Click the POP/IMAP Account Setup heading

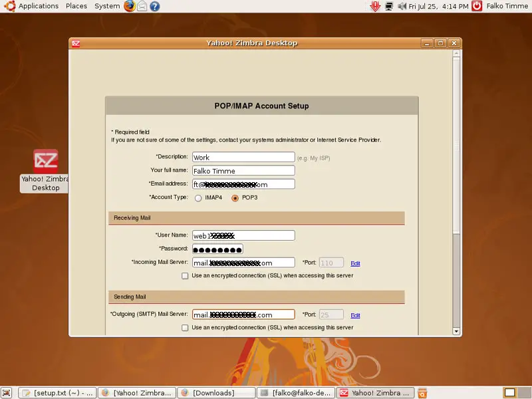pyautogui.click(x=261, y=106)
